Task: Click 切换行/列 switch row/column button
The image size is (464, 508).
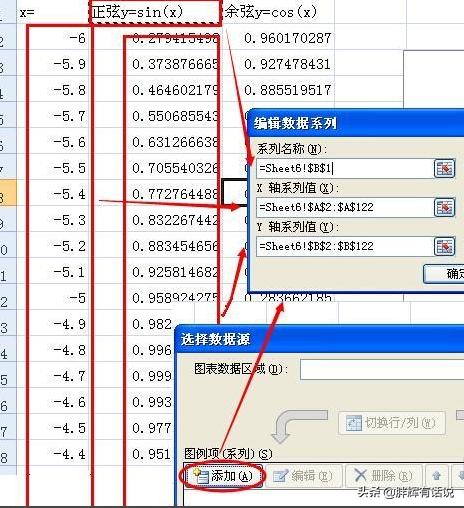Action: 392,423
